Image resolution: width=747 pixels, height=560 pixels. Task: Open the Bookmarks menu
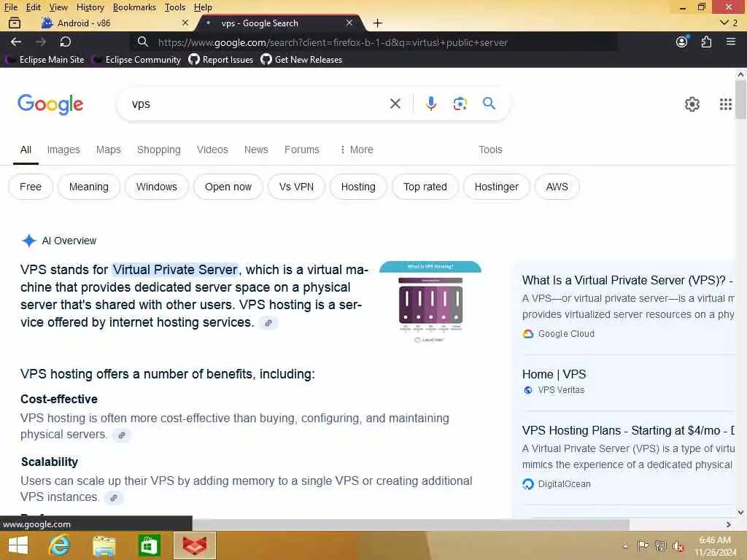[x=134, y=7]
